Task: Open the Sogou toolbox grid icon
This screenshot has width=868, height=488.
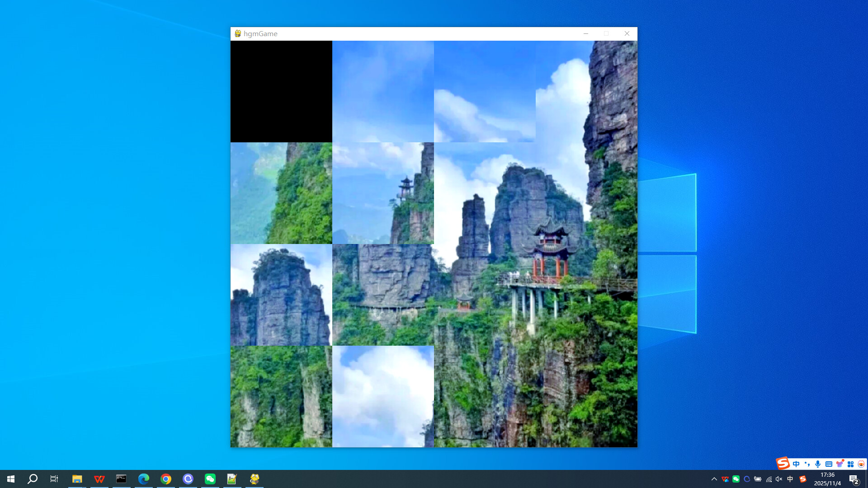Action: coord(851,464)
